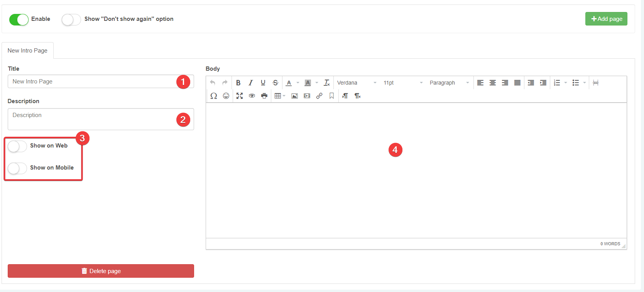644x292 pixels.
Task: Open the text color picker arrow
Action: [298, 83]
